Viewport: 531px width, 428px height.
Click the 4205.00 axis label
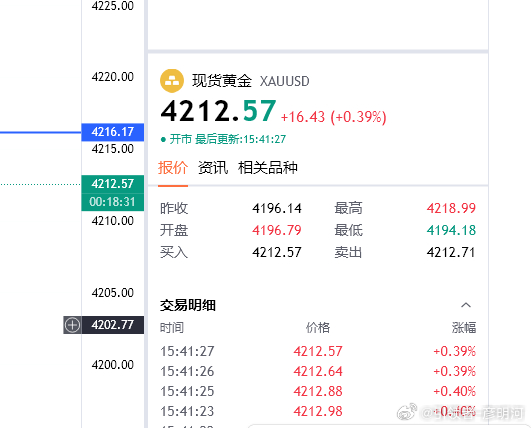(112, 293)
